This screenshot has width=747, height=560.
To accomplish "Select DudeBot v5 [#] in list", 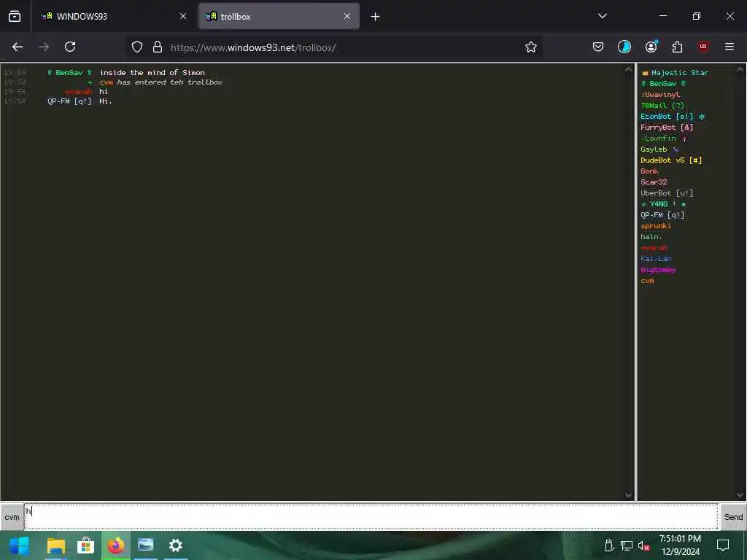I will 671,160.
